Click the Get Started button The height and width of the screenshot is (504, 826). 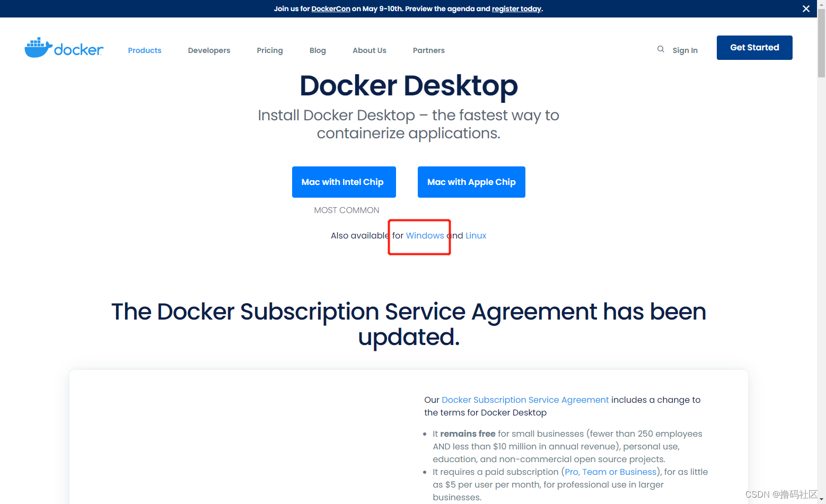pos(754,48)
